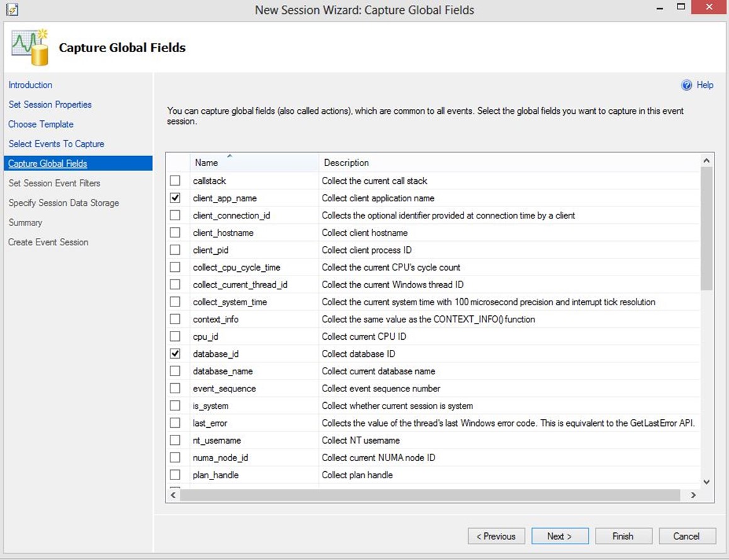Tick the nt_username checkbox
The width and height of the screenshot is (729, 560).
tap(175, 440)
